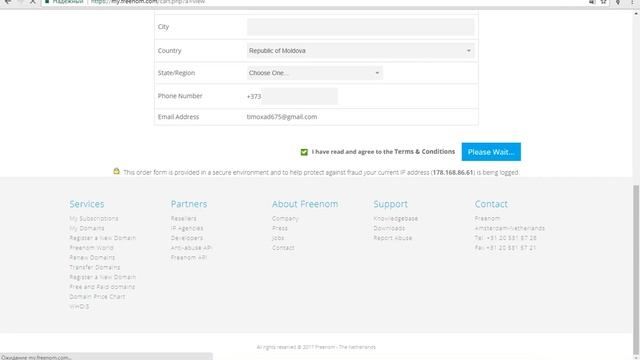The image size is (640, 360).
Task: Click the Amsterdam-Netherlands address text
Action: [x=510, y=228]
